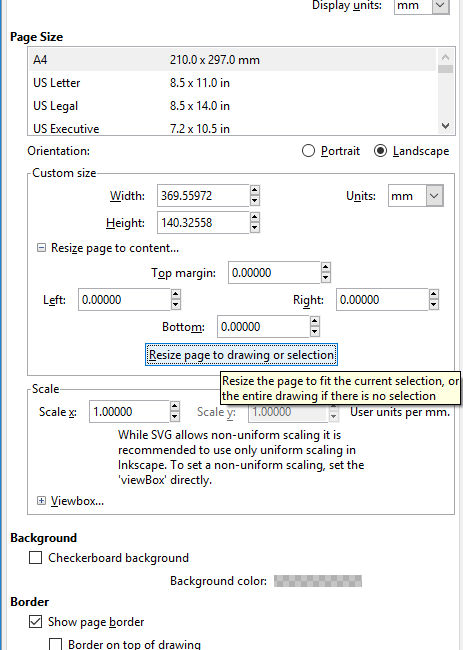Click Resize page to drawing or selection
The image size is (463, 650).
[241, 355]
